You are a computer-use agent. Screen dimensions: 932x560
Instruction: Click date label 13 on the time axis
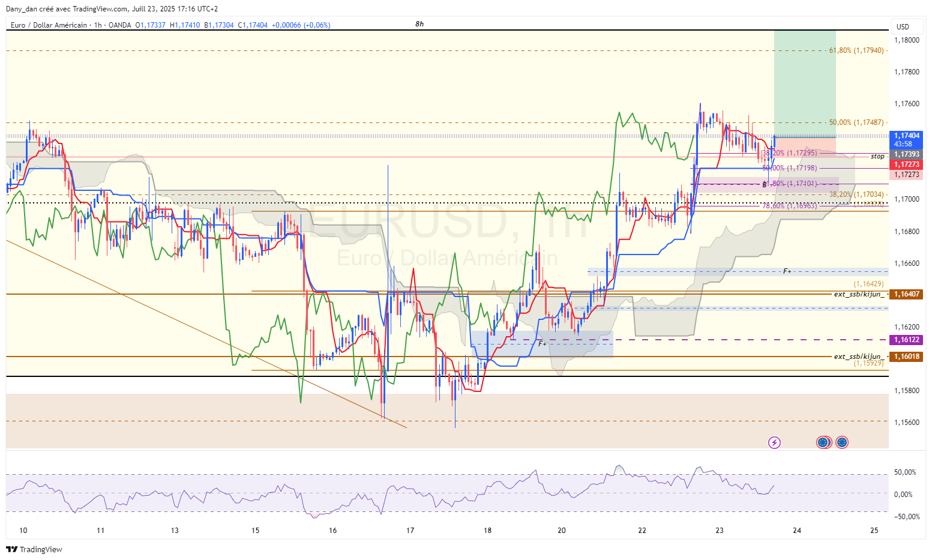(x=175, y=531)
